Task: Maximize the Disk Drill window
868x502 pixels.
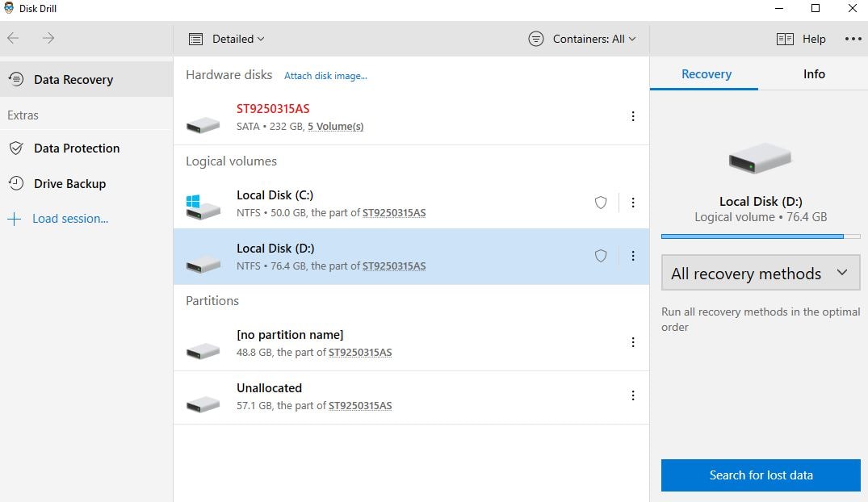Action: click(816, 8)
